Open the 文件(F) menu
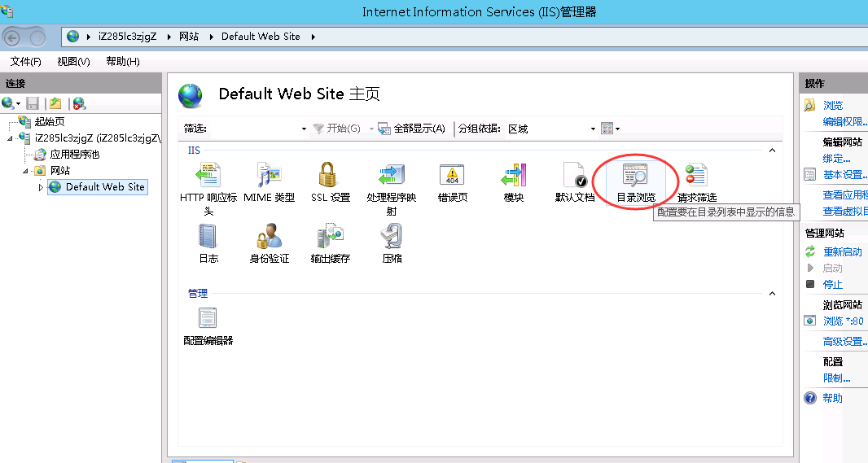 [26, 62]
